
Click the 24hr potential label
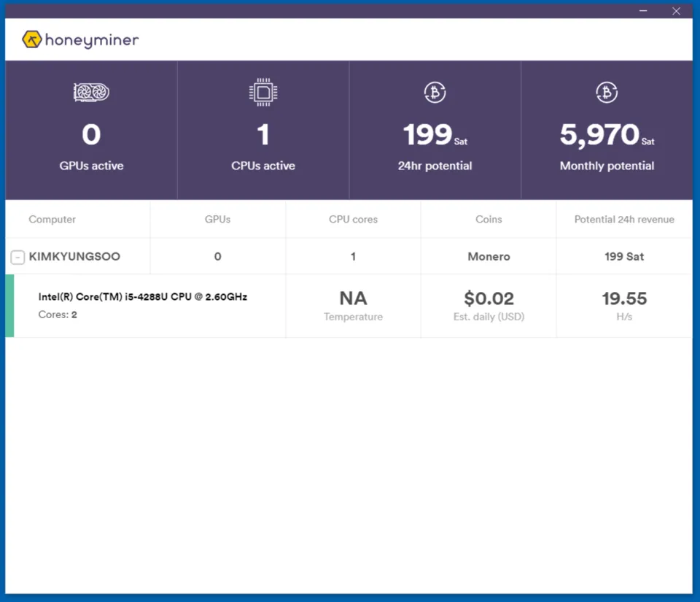[435, 166]
